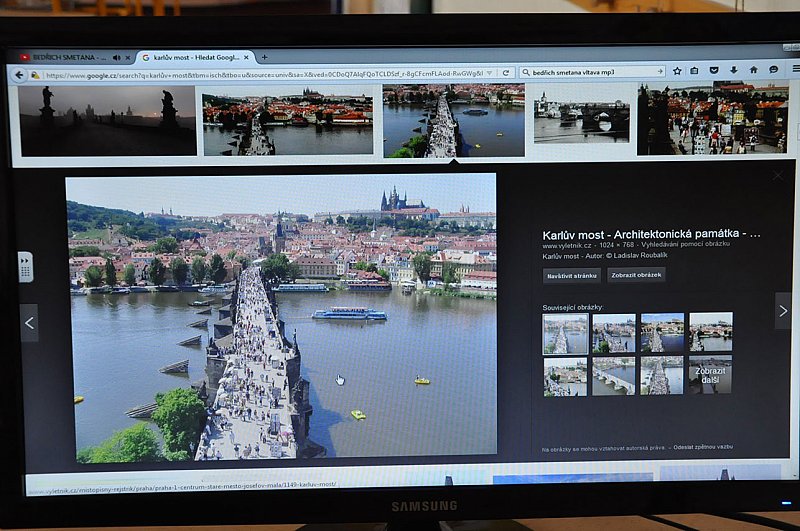Mute the Bedřich Smetana tab audio
This screenshot has width=800, height=531.
[x=116, y=58]
